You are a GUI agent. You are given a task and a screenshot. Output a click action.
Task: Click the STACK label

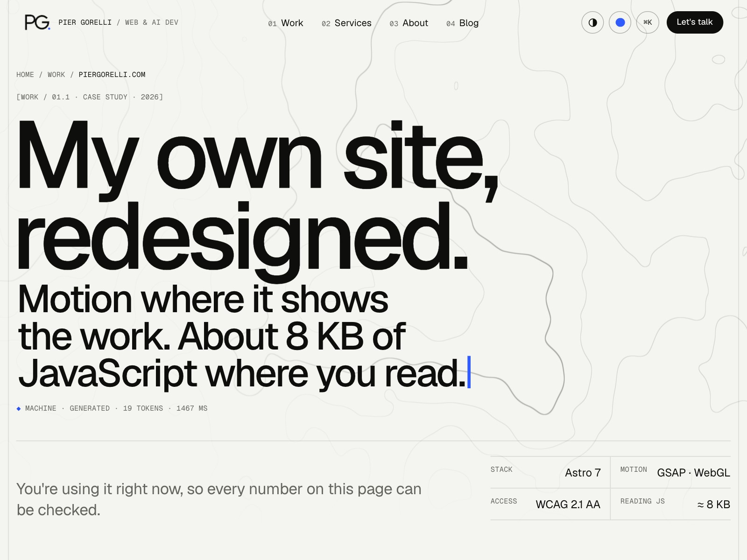[501, 469]
